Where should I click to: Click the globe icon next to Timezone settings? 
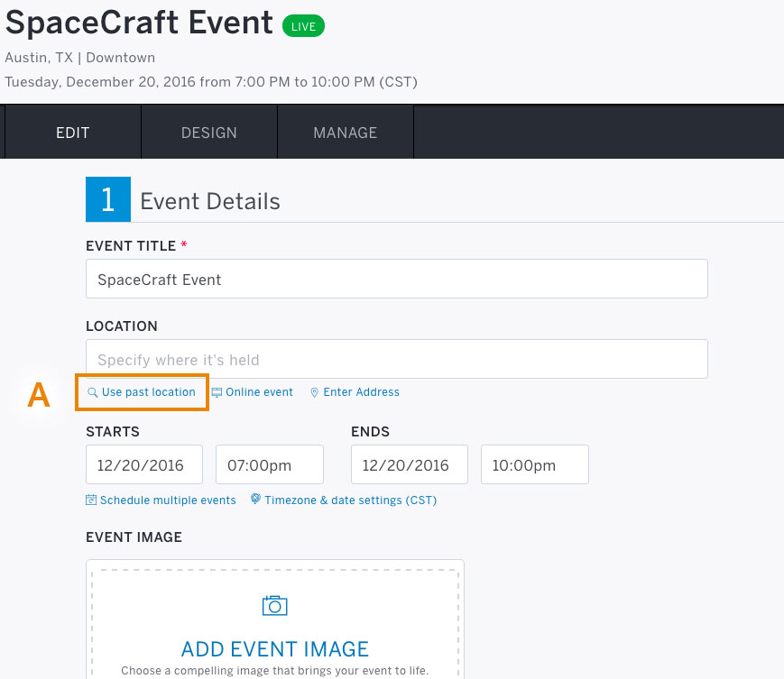coord(255,499)
